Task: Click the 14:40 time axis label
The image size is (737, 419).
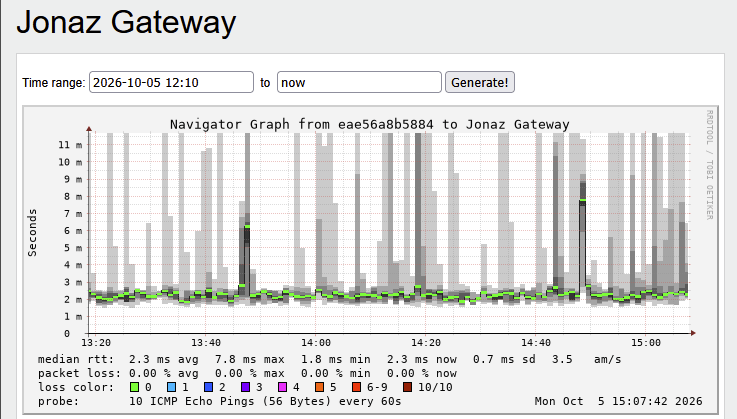Action: click(536, 343)
